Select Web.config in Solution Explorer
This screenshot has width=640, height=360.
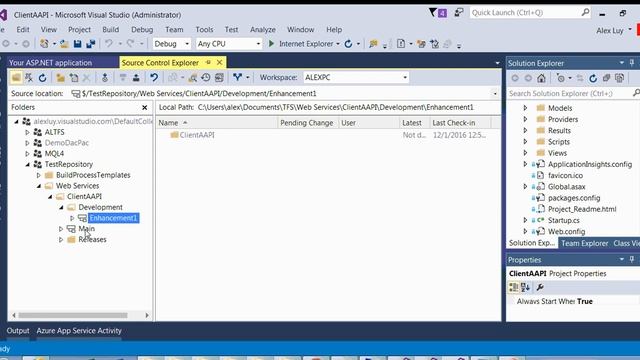coord(566,231)
